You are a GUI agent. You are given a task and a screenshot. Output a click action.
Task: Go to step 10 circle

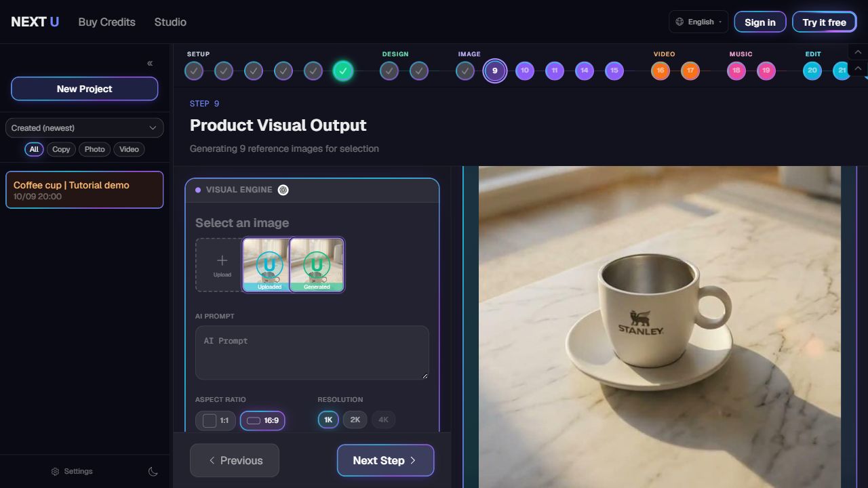coord(524,70)
